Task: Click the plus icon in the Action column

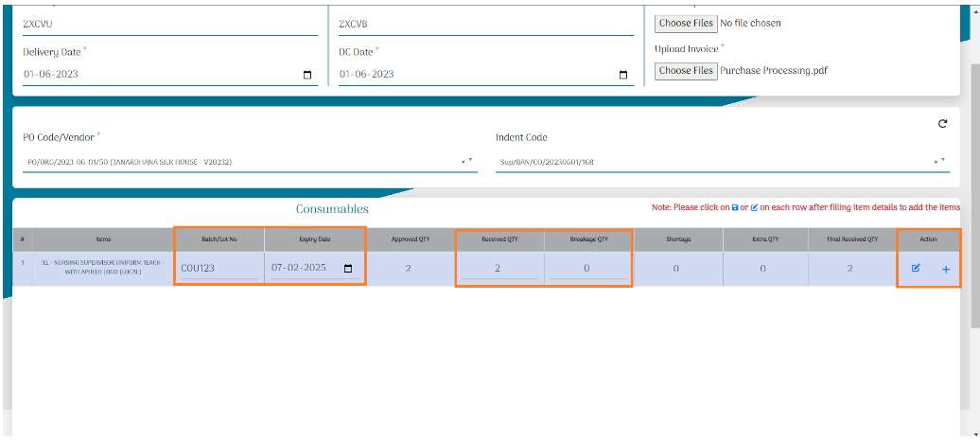Action: (946, 270)
